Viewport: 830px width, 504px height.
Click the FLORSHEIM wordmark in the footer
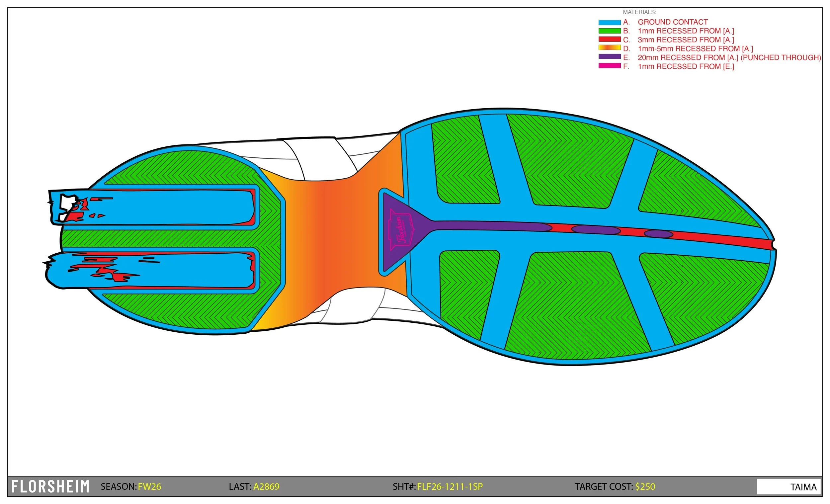click(50, 487)
